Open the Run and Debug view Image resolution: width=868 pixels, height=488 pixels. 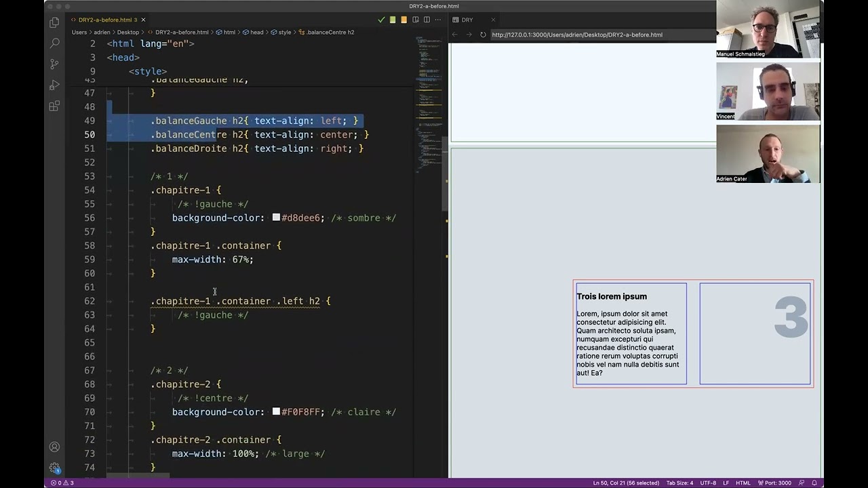point(54,85)
